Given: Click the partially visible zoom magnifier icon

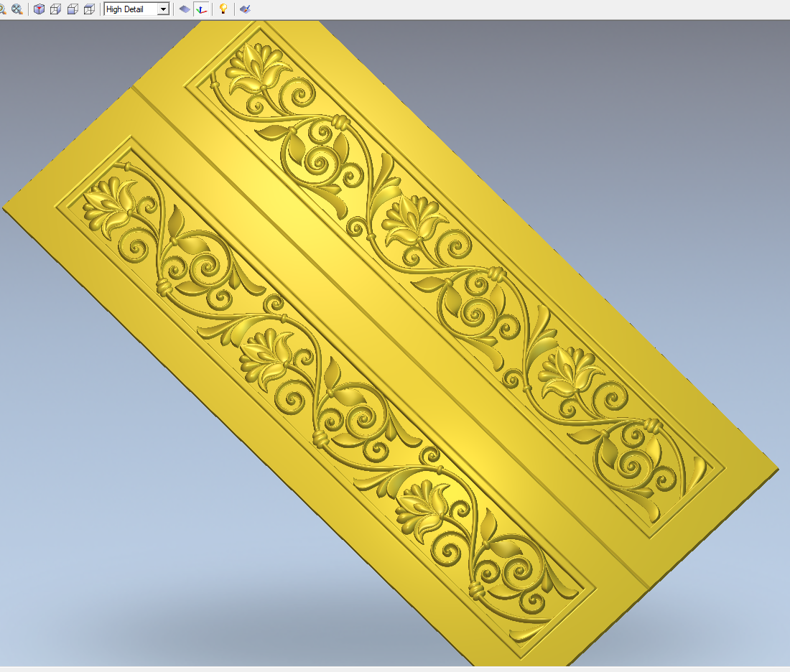Looking at the screenshot, I should pos(2,9).
